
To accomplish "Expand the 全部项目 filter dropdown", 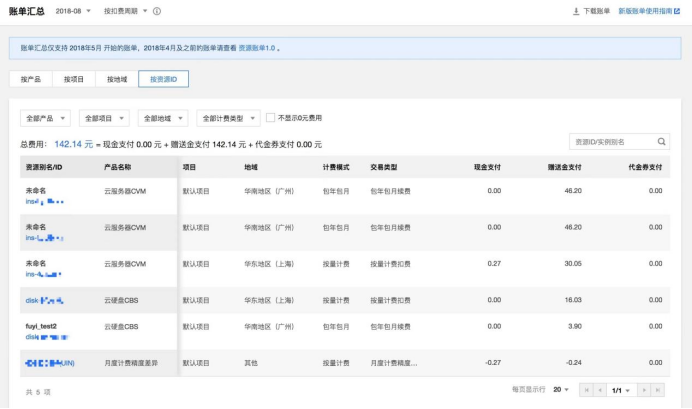I will [x=104, y=118].
